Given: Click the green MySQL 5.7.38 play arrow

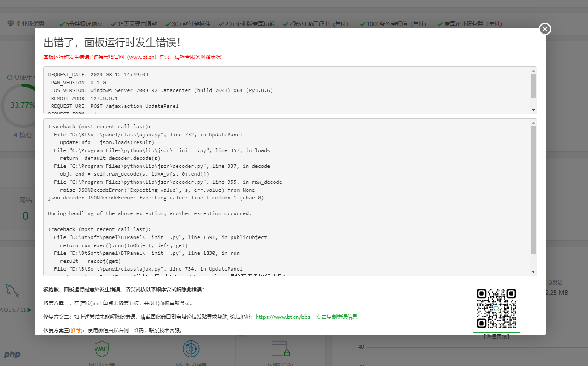Looking at the screenshot, I should click(29, 310).
